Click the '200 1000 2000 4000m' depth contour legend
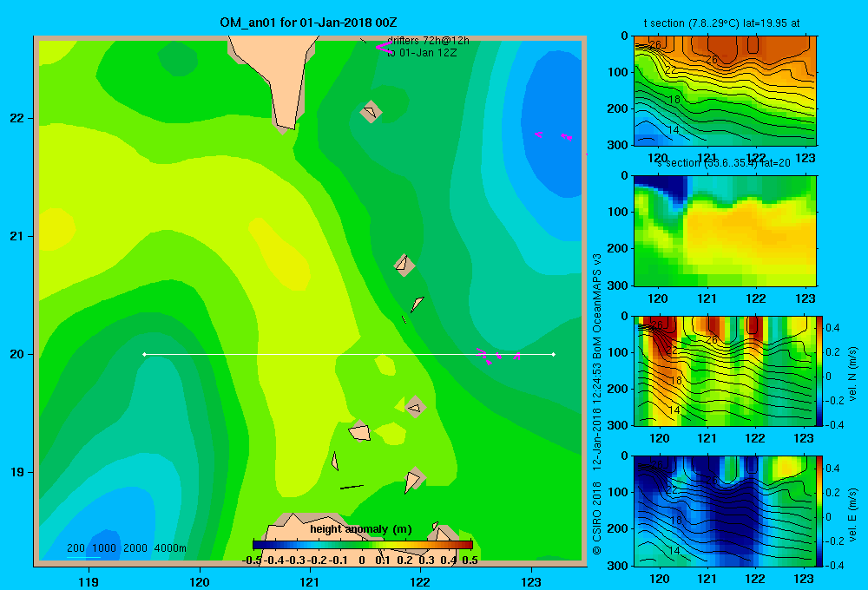Viewport: 868px width, 590px height. pos(126,548)
